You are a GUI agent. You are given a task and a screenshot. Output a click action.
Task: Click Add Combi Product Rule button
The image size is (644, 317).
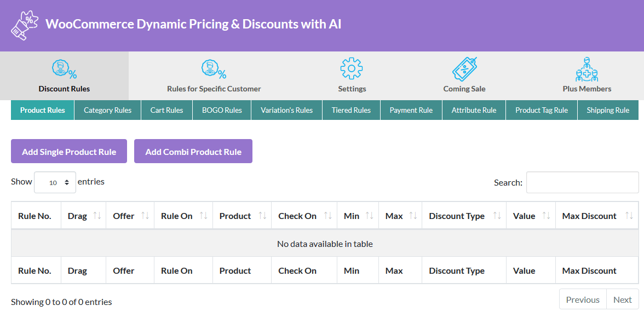point(193,152)
